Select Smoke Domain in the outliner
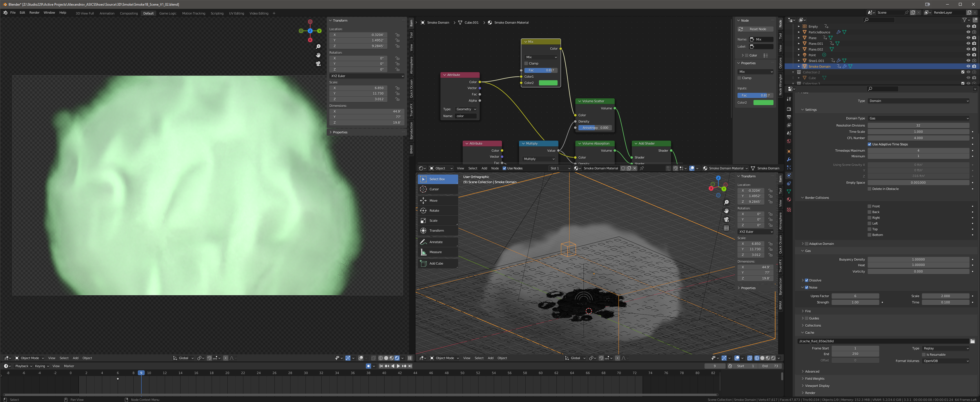 pyautogui.click(x=819, y=67)
